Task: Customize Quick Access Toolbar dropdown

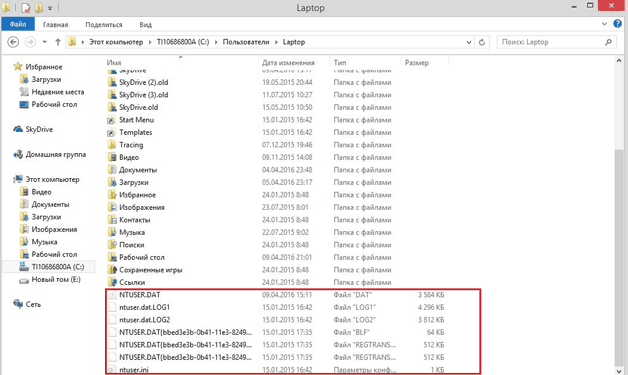Action: pyautogui.click(x=50, y=8)
